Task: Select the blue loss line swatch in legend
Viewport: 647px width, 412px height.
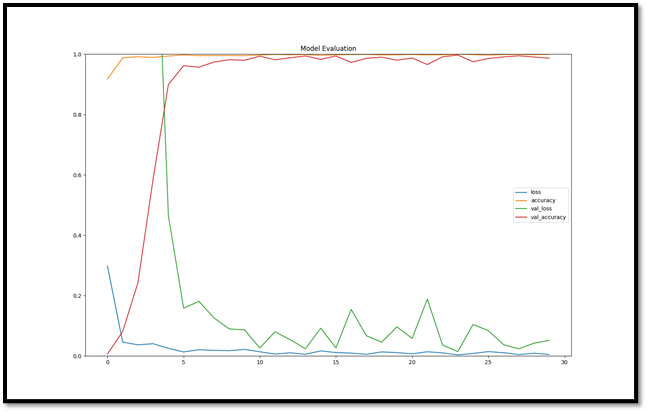Action: pyautogui.click(x=520, y=192)
